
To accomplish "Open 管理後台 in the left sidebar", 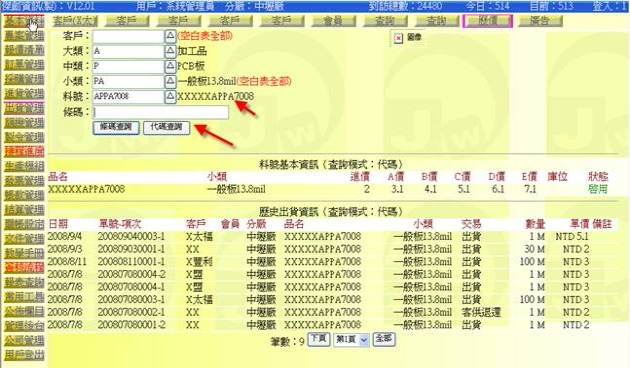I will tap(24, 326).
